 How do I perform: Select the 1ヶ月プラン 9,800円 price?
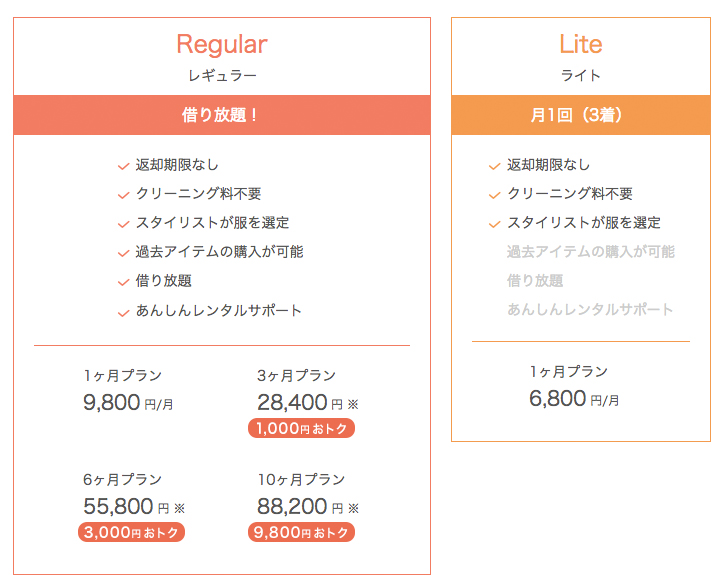click(128, 403)
